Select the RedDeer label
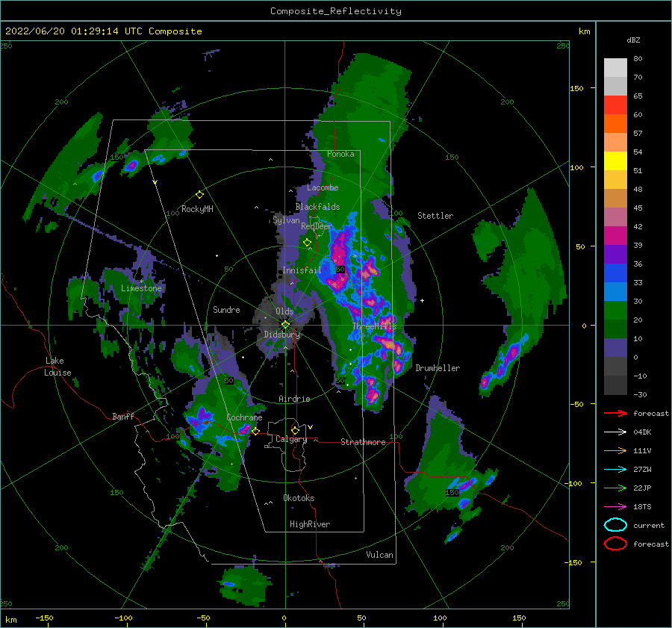 pyautogui.click(x=317, y=226)
